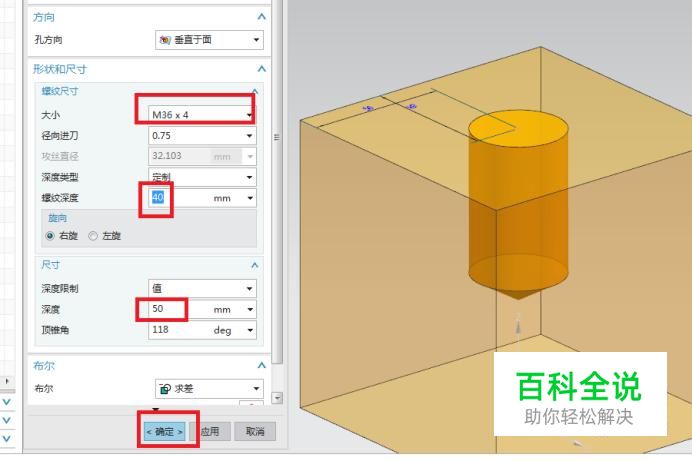
Task: Collapse the 尺寸 section chevron
Action: tap(255, 265)
